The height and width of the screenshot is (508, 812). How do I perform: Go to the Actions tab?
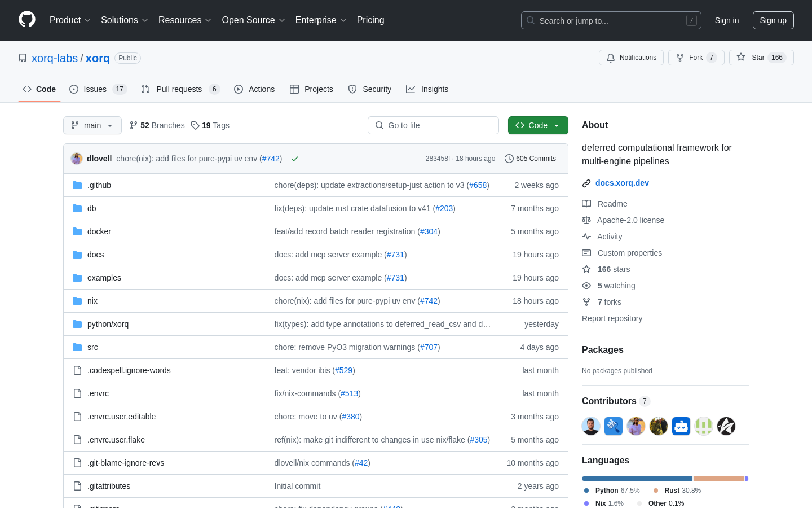[x=254, y=89]
